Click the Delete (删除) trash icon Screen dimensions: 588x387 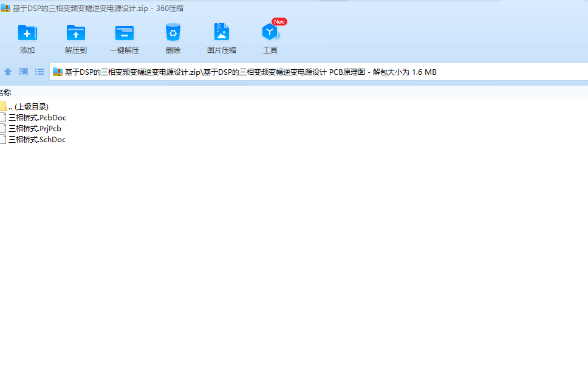173,32
